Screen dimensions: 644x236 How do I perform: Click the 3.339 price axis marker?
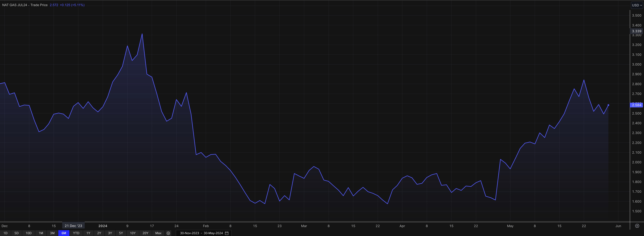(x=636, y=31)
